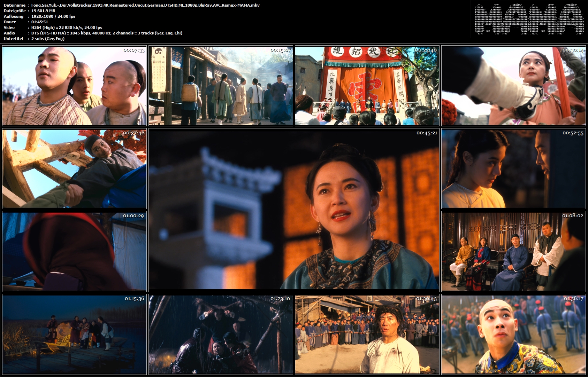Click the Dateiname label
Image resolution: width=588 pixels, height=377 pixels.
tap(15, 5)
